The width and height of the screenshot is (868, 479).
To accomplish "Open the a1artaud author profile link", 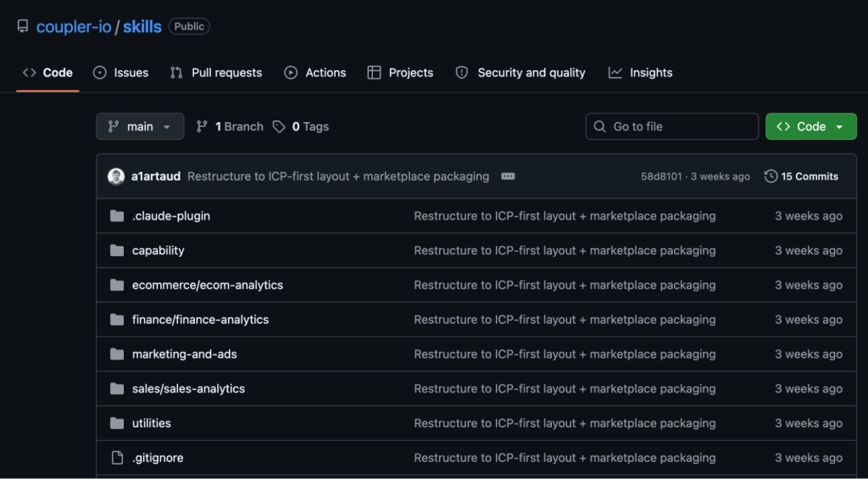I will click(156, 176).
